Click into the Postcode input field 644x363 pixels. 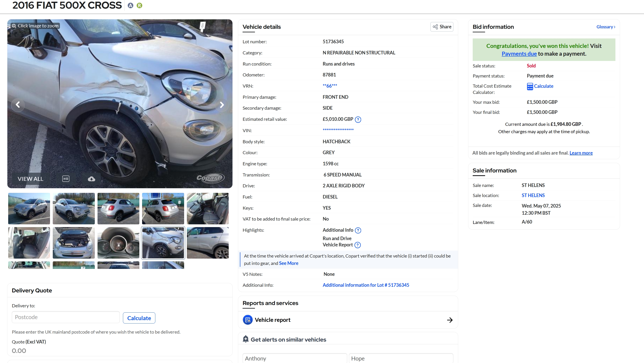coord(66,317)
